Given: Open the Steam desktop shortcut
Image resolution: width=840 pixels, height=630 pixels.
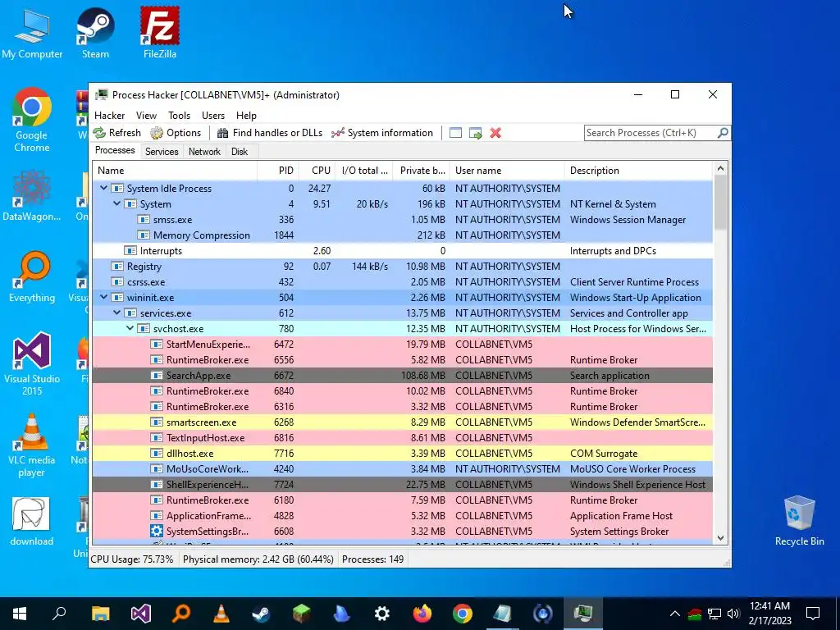Looking at the screenshot, I should (95, 32).
